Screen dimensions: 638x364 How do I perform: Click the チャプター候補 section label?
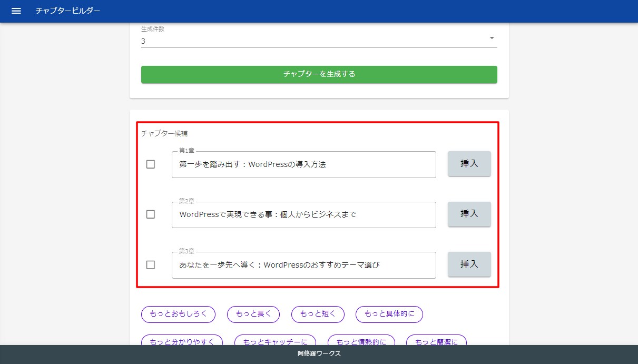click(165, 134)
